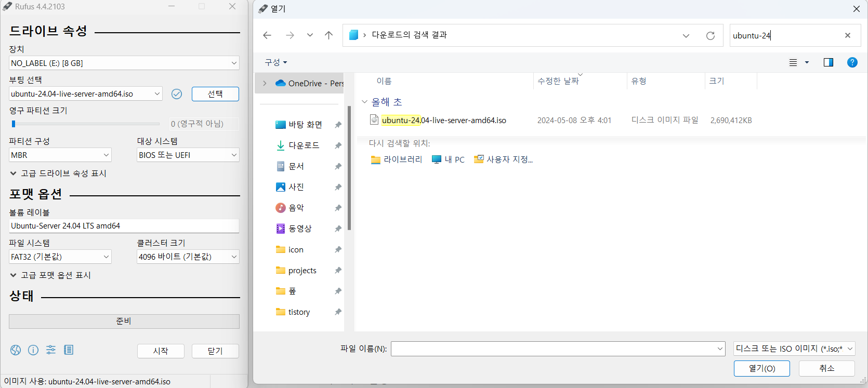Open Rufus language settings globe icon
This screenshot has width=868, height=388.
coord(16,350)
